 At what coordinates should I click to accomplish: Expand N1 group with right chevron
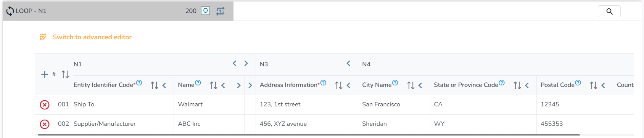pos(246,63)
